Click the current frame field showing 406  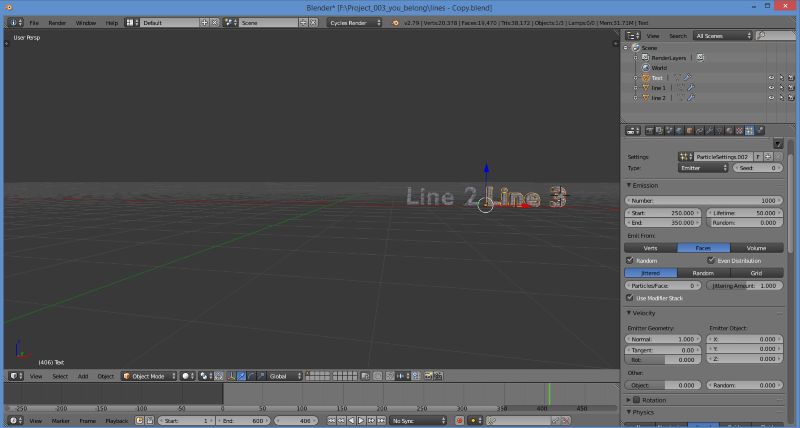[296, 421]
